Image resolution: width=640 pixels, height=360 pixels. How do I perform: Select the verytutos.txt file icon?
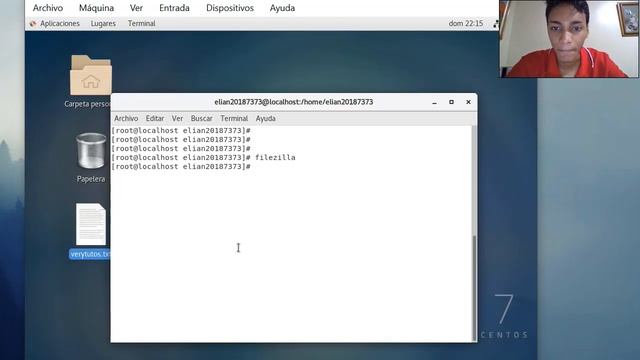pyautogui.click(x=91, y=224)
